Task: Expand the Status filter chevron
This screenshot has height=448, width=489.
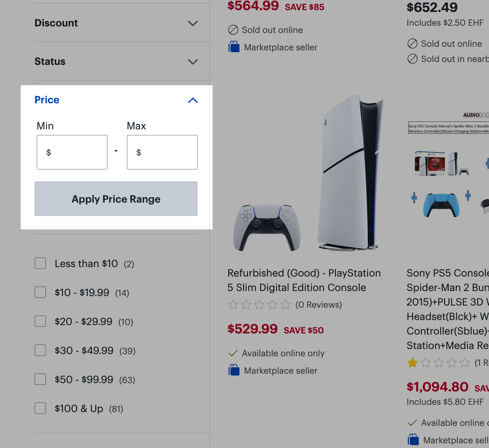Action: tap(193, 62)
